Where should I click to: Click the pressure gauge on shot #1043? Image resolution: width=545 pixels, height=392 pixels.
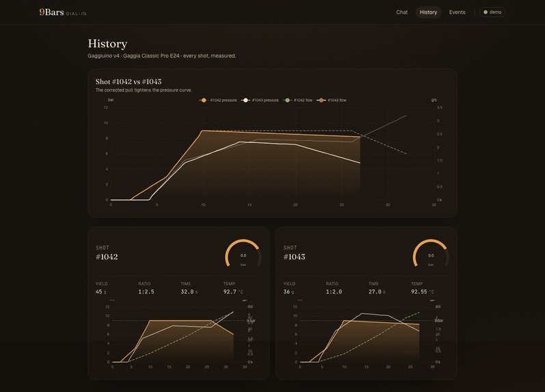(x=431, y=254)
